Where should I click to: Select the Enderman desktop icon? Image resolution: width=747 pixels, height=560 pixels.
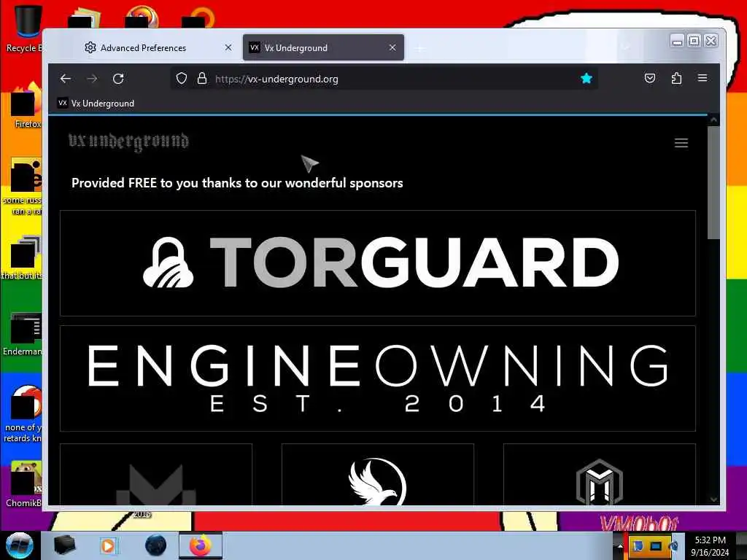[23, 334]
